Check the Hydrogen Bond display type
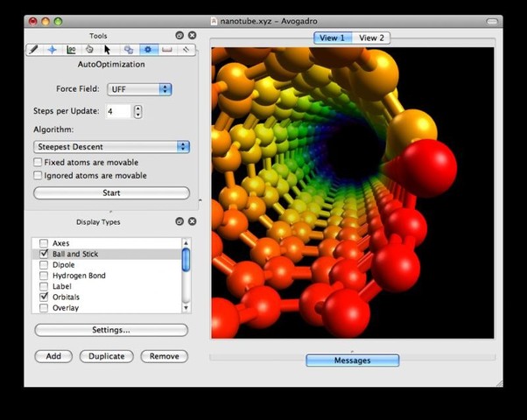527x420 pixels. pos(44,276)
